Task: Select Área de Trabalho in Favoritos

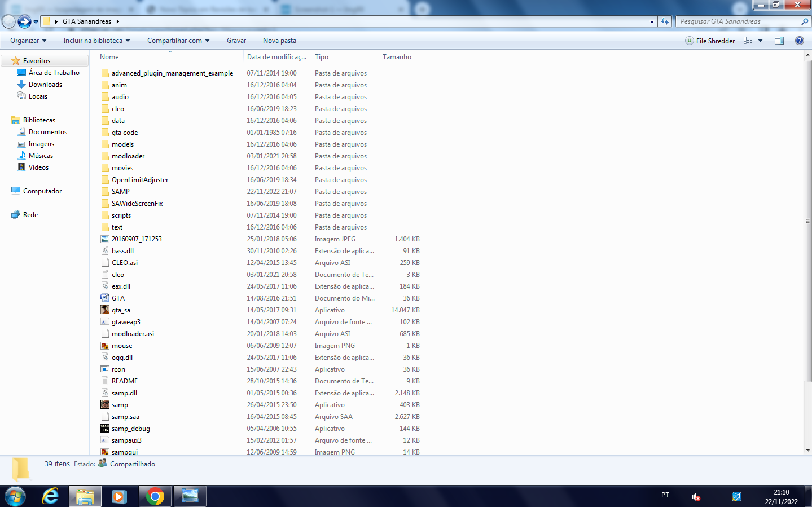Action: pos(54,73)
